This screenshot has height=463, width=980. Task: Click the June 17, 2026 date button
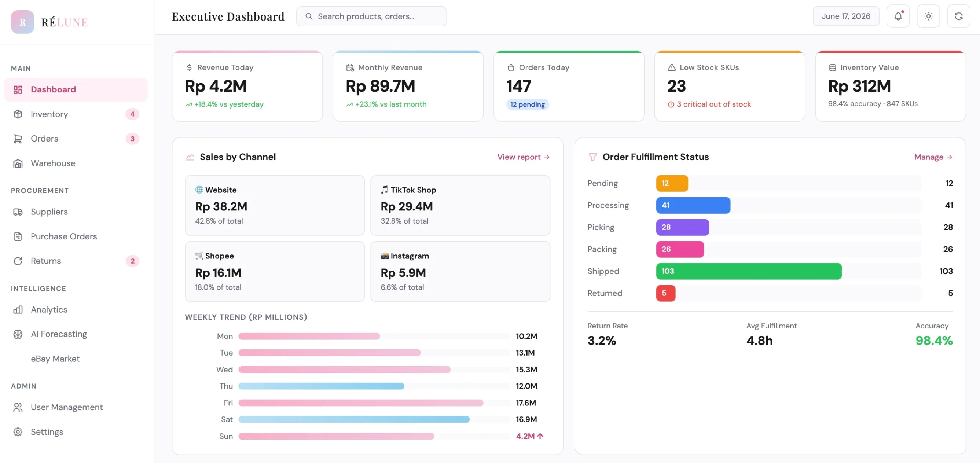pyautogui.click(x=846, y=16)
